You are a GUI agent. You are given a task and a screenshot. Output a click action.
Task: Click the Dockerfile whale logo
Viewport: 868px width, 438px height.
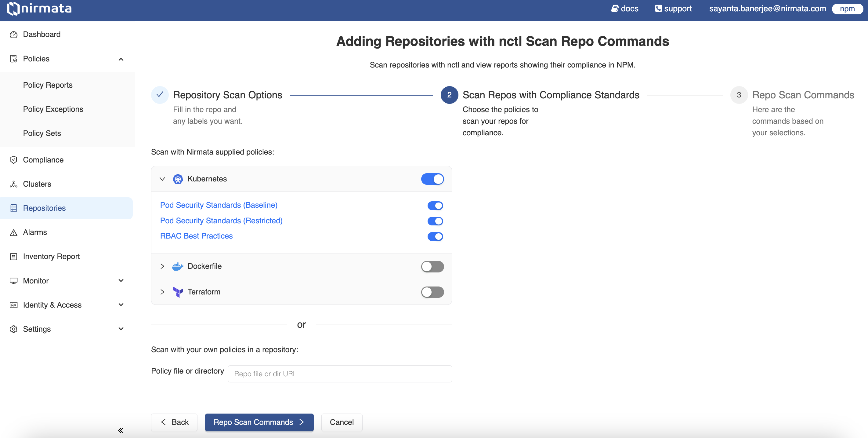178,266
